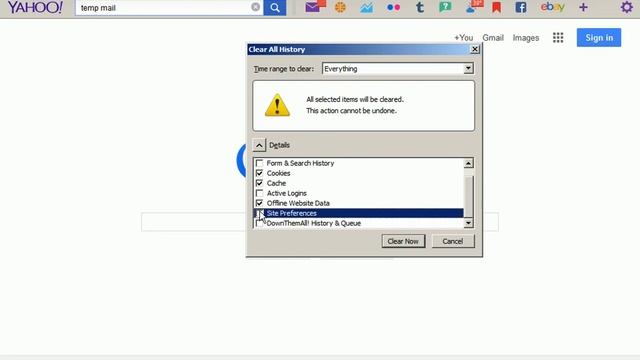Click the green Answers icon
This screenshot has height=360, width=640.
click(445, 7)
